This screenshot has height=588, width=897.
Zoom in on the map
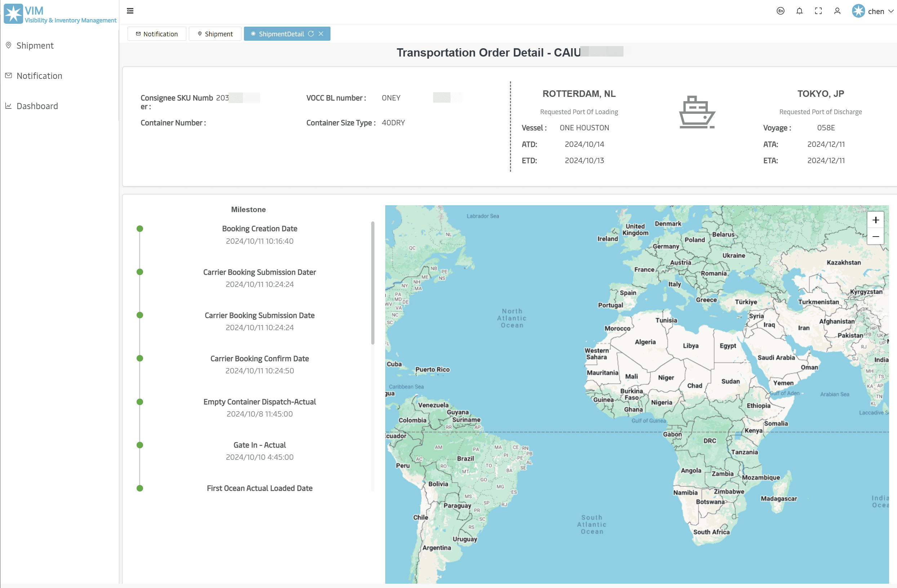coord(875,220)
